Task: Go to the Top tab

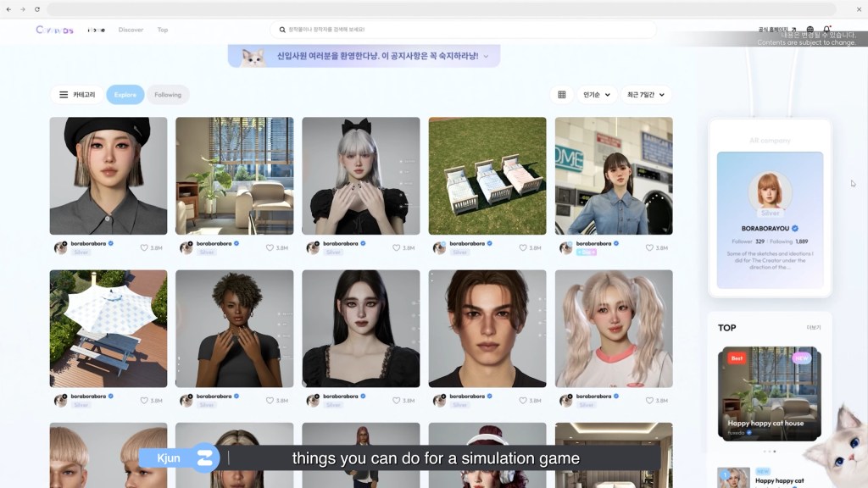Action: (162, 30)
